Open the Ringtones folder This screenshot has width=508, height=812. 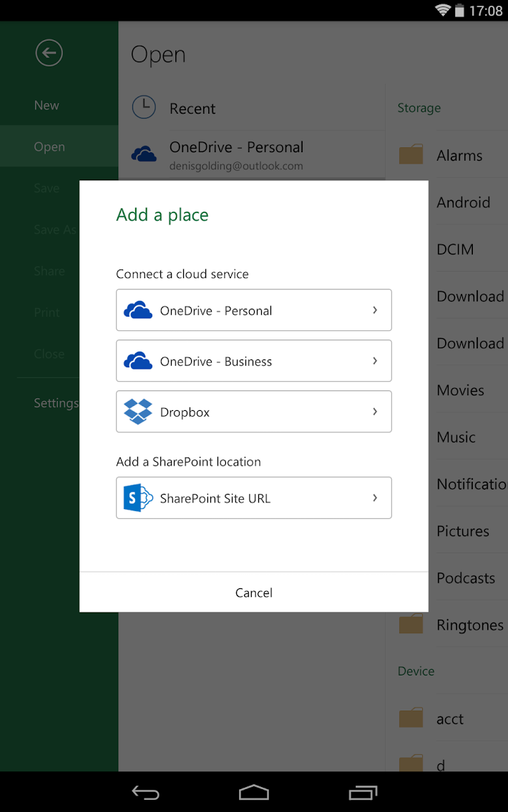pyautogui.click(x=469, y=625)
